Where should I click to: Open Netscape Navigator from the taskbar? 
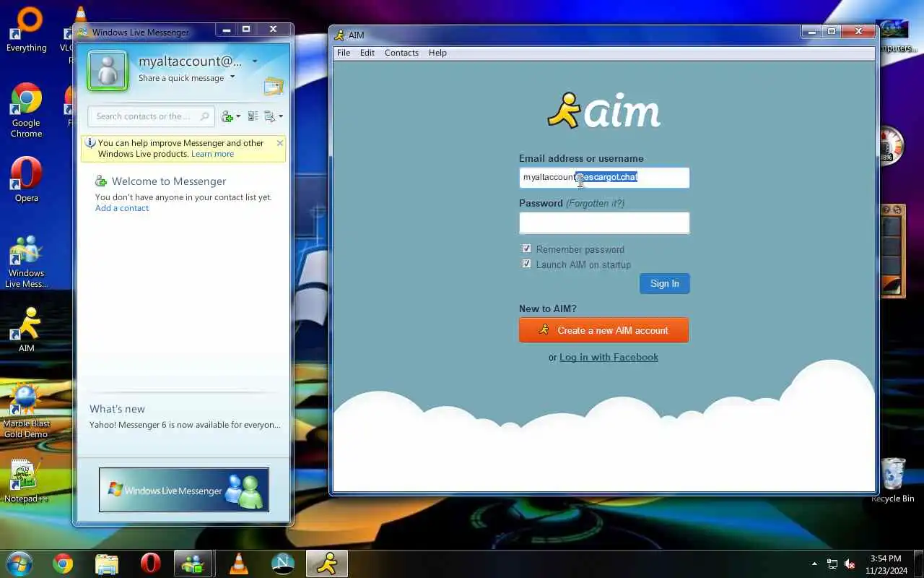click(x=282, y=564)
